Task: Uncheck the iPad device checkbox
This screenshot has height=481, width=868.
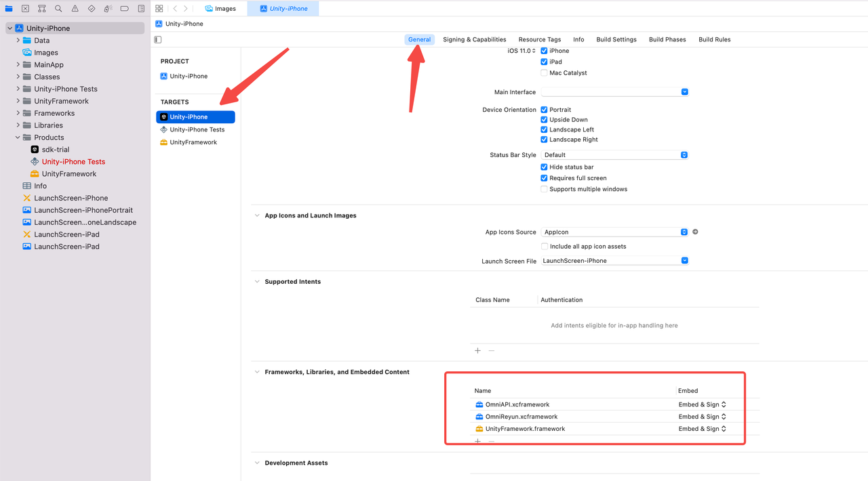Action: click(544, 62)
